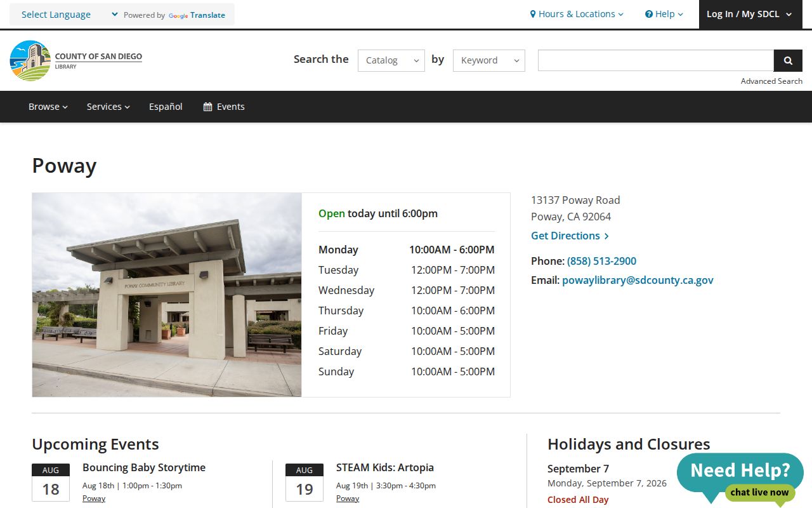Click the "13137 Poway Road" address text
The height and width of the screenshot is (508, 812).
point(575,200)
